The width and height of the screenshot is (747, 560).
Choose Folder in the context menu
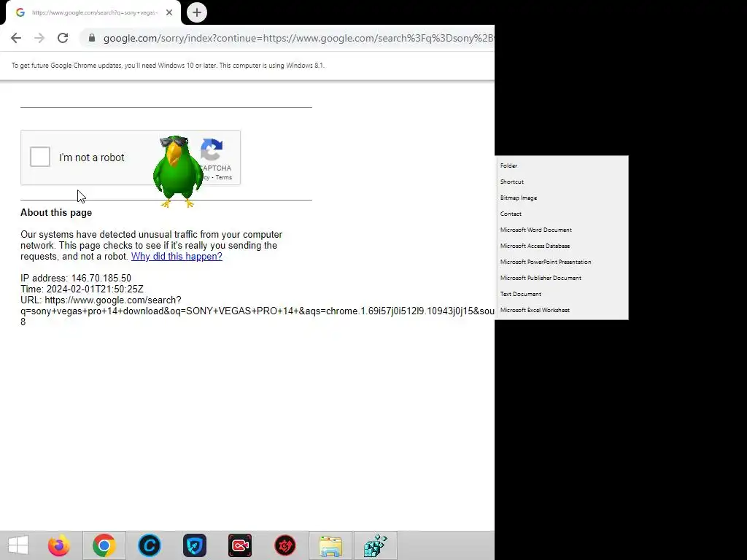tap(562, 166)
